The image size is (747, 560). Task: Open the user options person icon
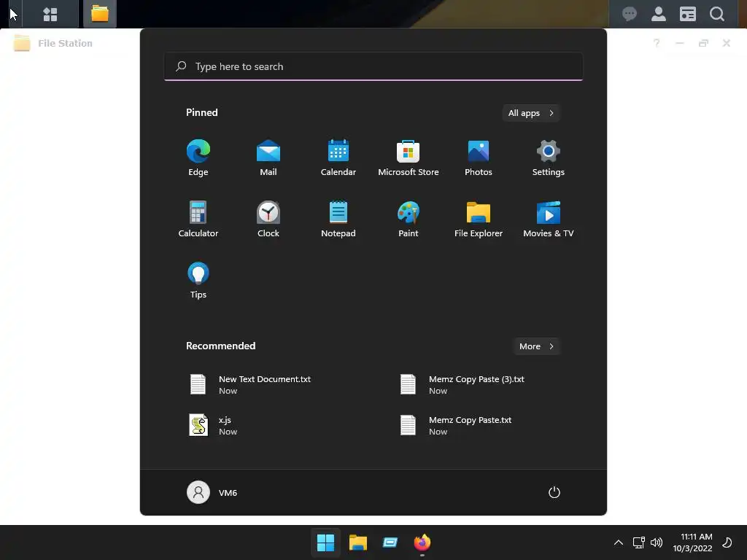[659, 15]
